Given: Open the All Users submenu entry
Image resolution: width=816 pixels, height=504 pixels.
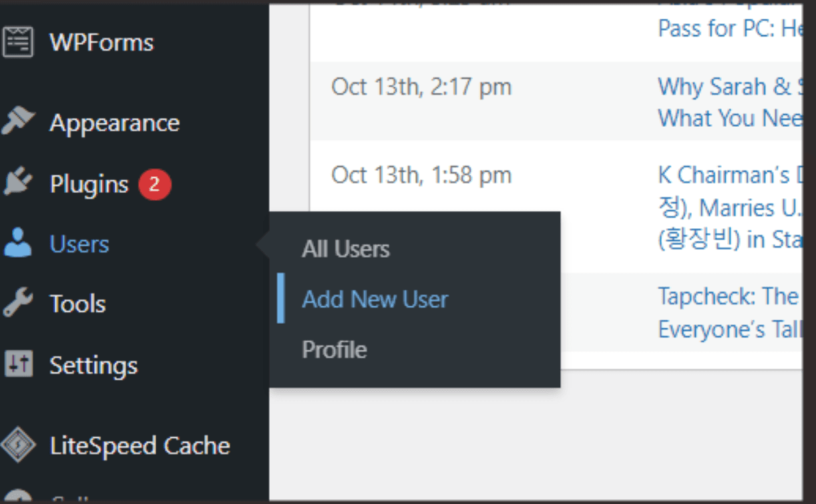Looking at the screenshot, I should pos(346,249).
